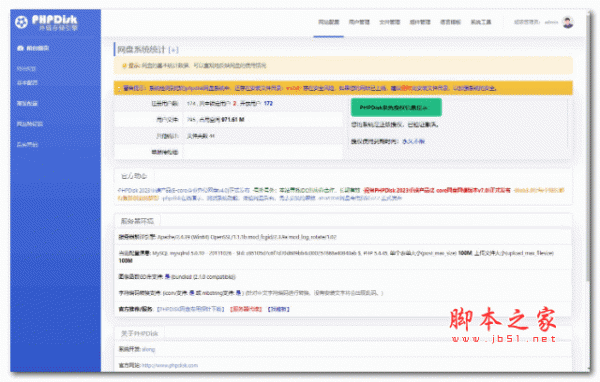This screenshot has width=600, height=382.
Task: Click the red locked users count 2
Action: pyautogui.click(x=235, y=103)
